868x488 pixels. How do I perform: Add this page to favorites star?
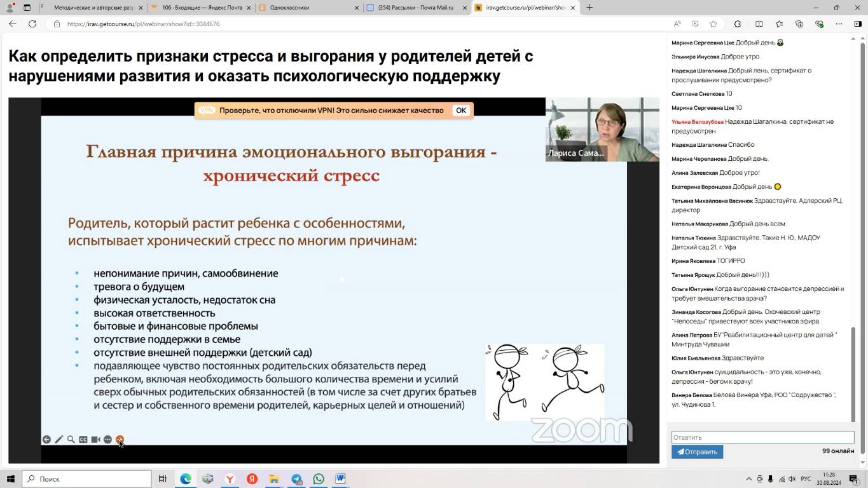click(713, 24)
